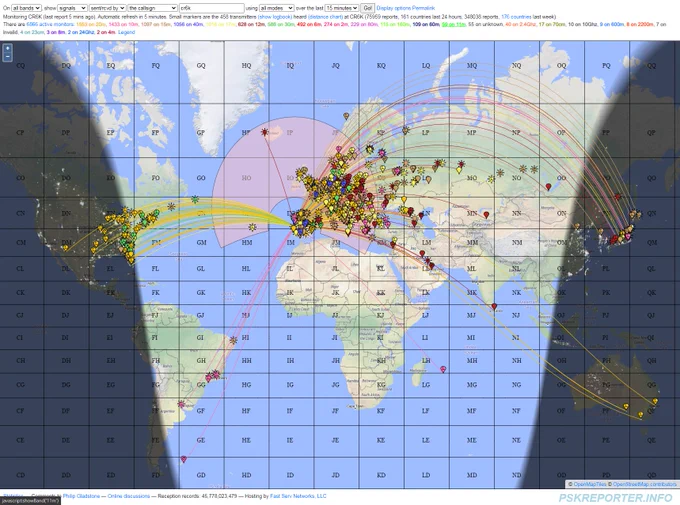Select the sun marker on Brazil's northeast coast
Viewport: 680px width, 505px height.
[234, 340]
